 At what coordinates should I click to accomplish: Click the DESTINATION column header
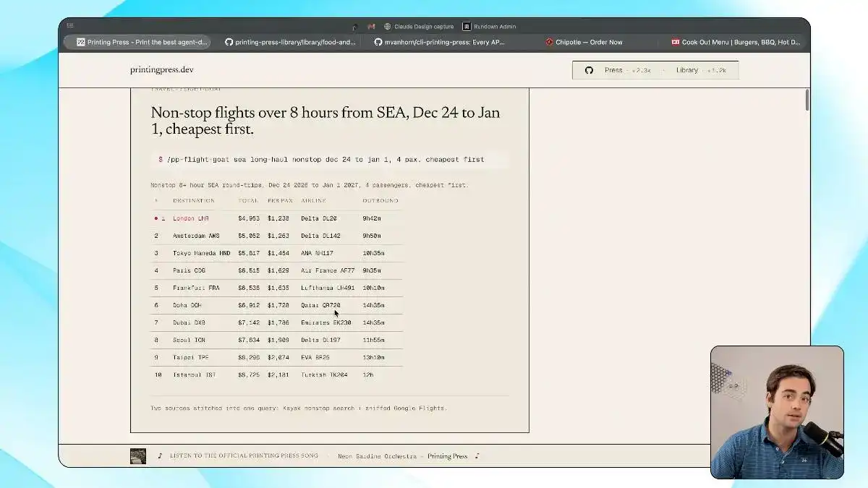pos(193,200)
